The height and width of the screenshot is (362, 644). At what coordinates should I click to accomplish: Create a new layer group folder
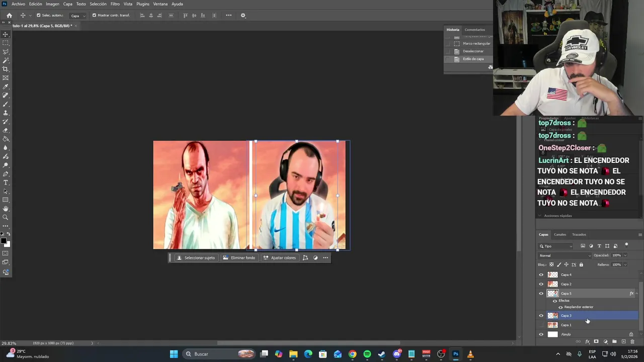pyautogui.click(x=614, y=342)
